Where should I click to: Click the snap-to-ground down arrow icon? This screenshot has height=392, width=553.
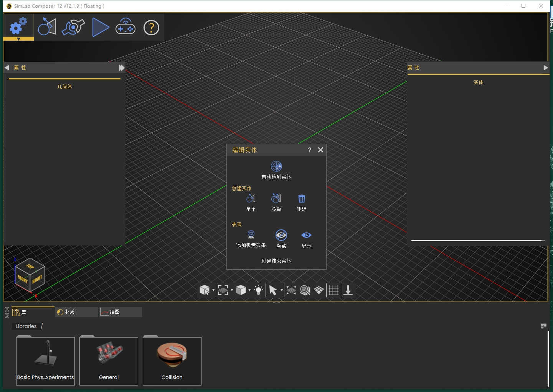pyautogui.click(x=348, y=290)
